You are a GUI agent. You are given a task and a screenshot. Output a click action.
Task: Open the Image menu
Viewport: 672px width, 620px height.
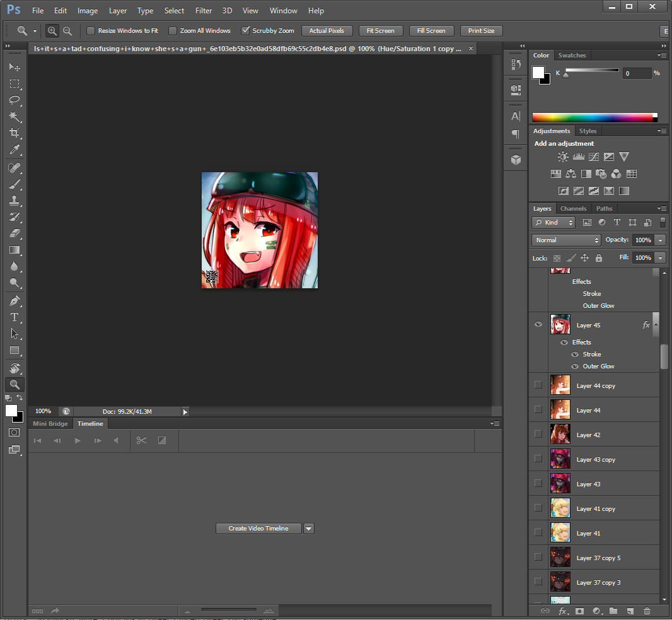[88, 11]
